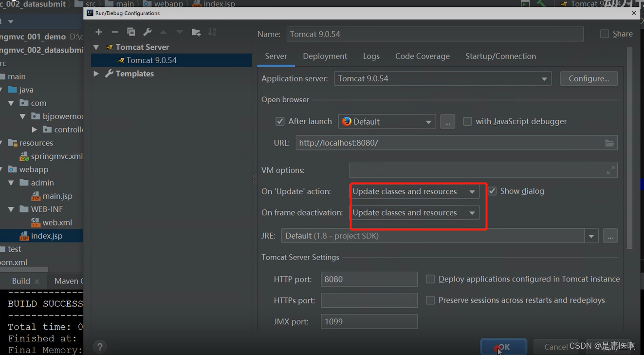Enable the with JavaScript debugger checkbox
Screen dimensions: 644x355
[467, 121]
